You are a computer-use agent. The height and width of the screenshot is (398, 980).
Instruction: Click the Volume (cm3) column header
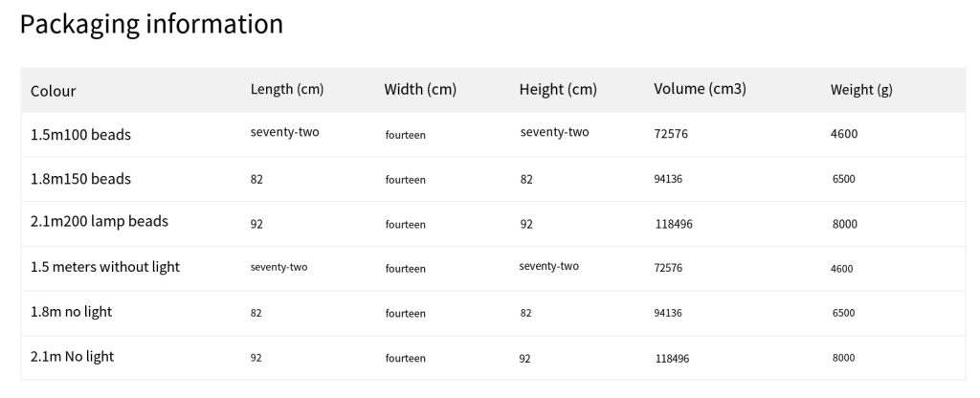[x=700, y=89]
